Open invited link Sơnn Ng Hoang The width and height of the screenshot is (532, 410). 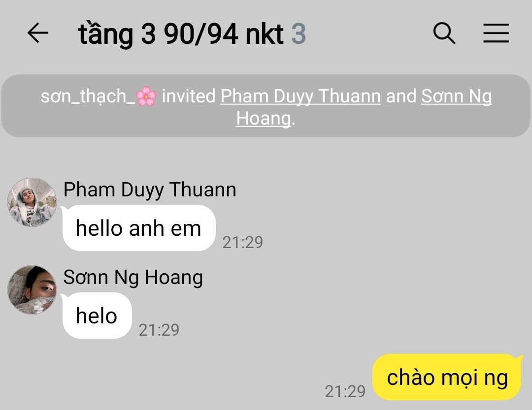click(x=365, y=107)
